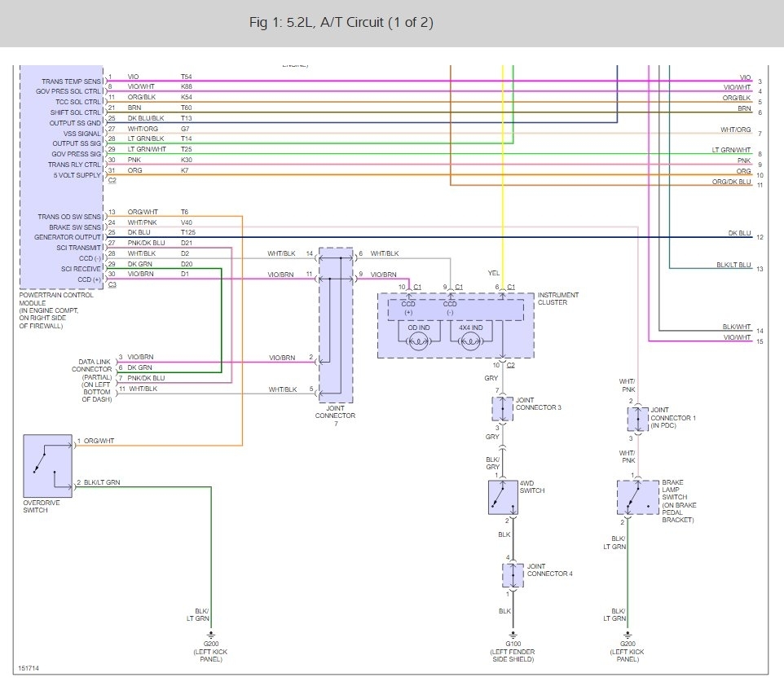
Task: Click the figure title 'Fig 1: 5.2L, A/T Circuit'
Action: [341, 23]
